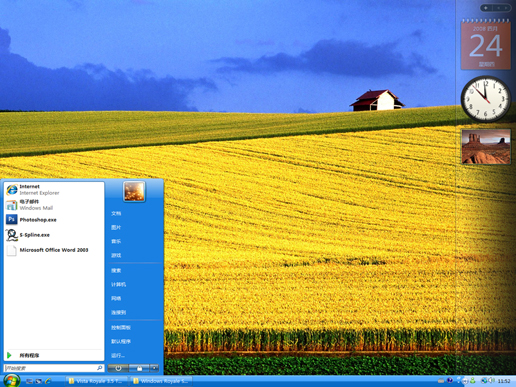Switch to Windows Royale taskbar window
The image size is (516, 387).
(161, 381)
